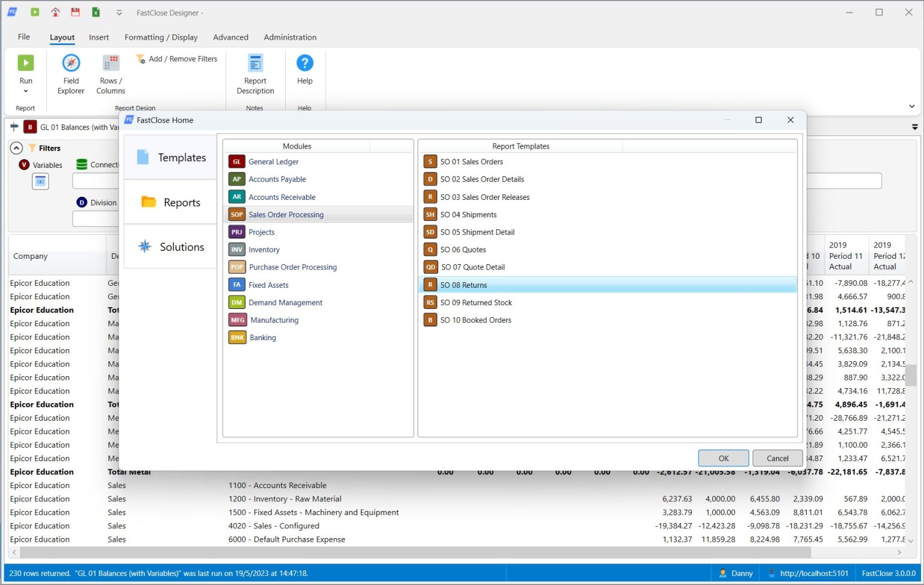The image size is (924, 585).
Task: Click the home icon in quick access bar
Action: click(55, 12)
